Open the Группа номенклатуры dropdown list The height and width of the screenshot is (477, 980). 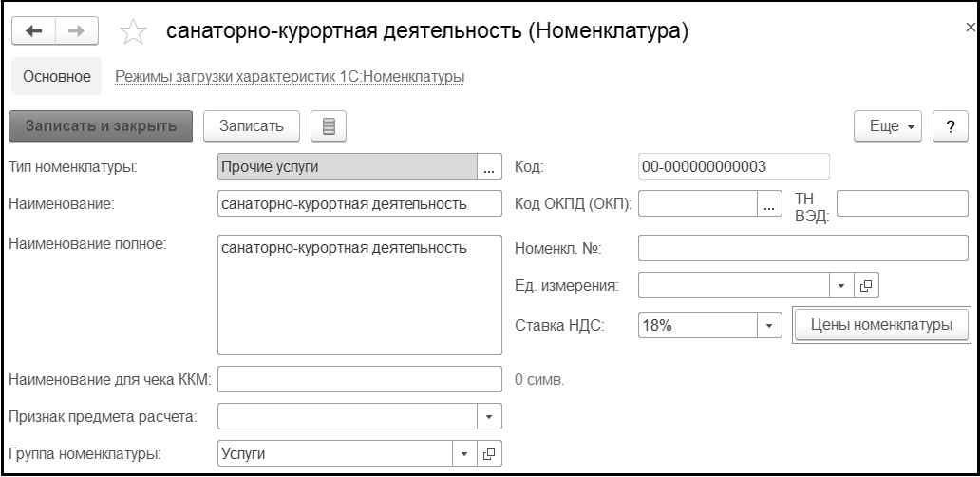[x=465, y=453]
